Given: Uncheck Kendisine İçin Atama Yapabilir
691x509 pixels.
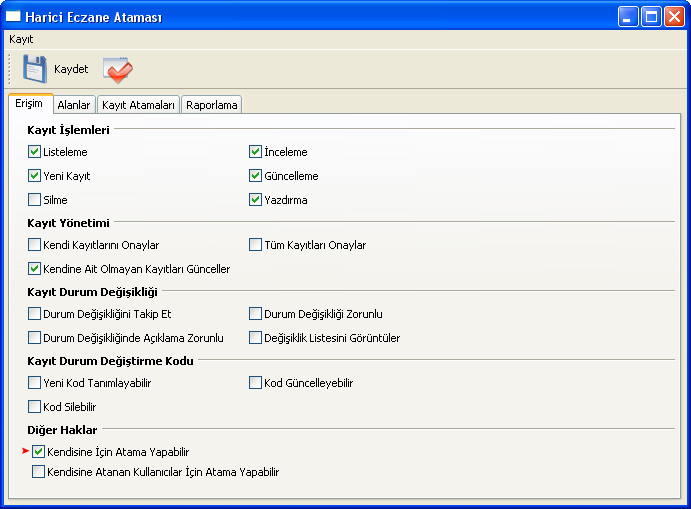Looking at the screenshot, I should tap(39, 452).
